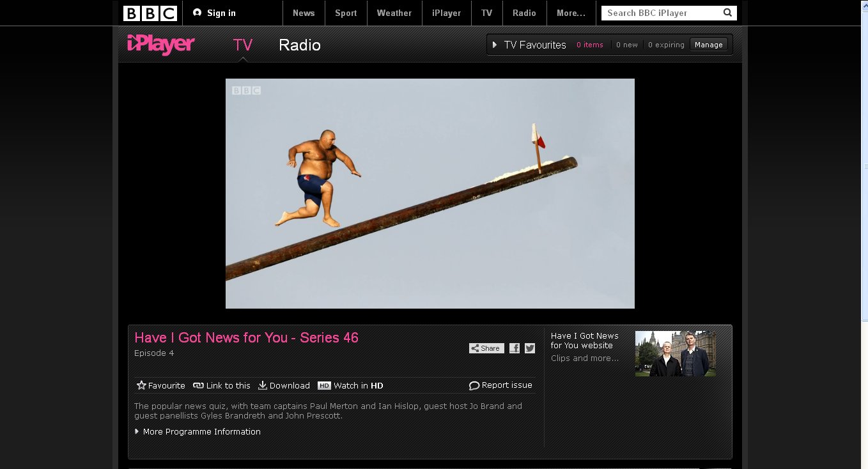Click the BBC logo in header

pyautogui.click(x=150, y=13)
